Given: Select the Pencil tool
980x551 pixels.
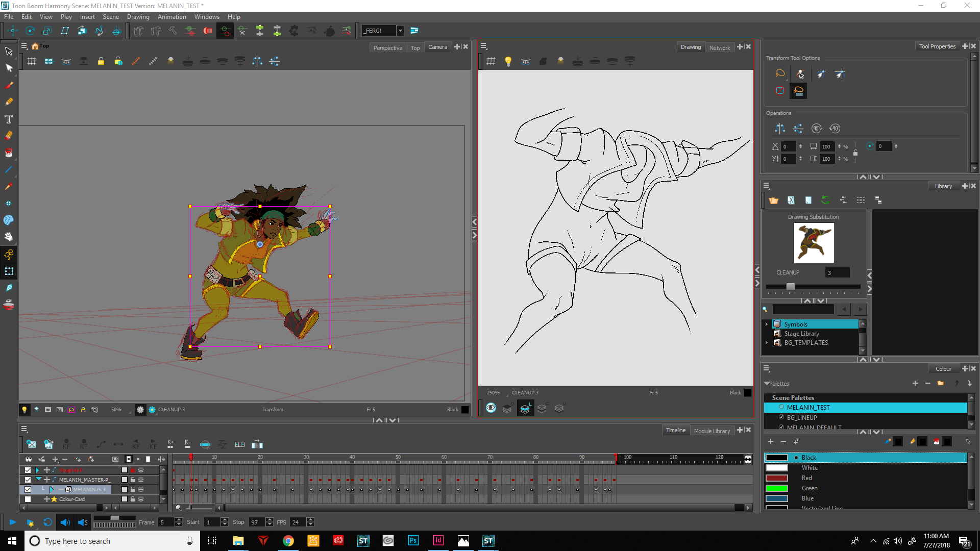Looking at the screenshot, I should [x=9, y=102].
